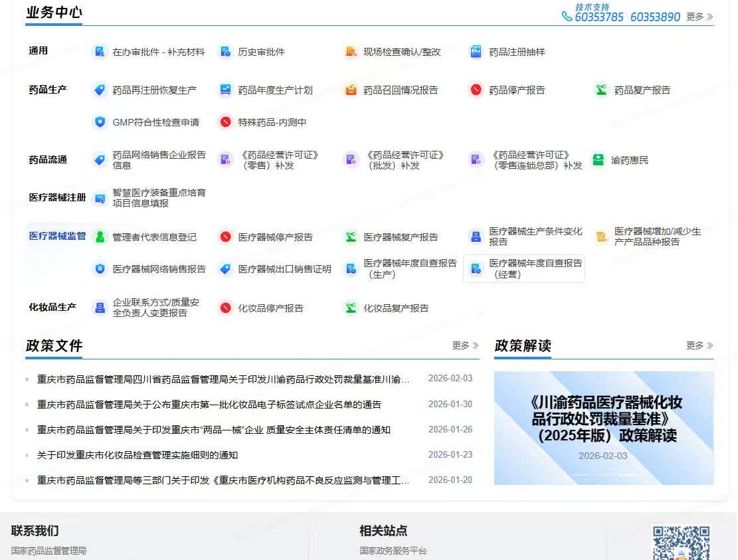Click the green 医疗器械复产报告 icon

pyautogui.click(x=351, y=236)
